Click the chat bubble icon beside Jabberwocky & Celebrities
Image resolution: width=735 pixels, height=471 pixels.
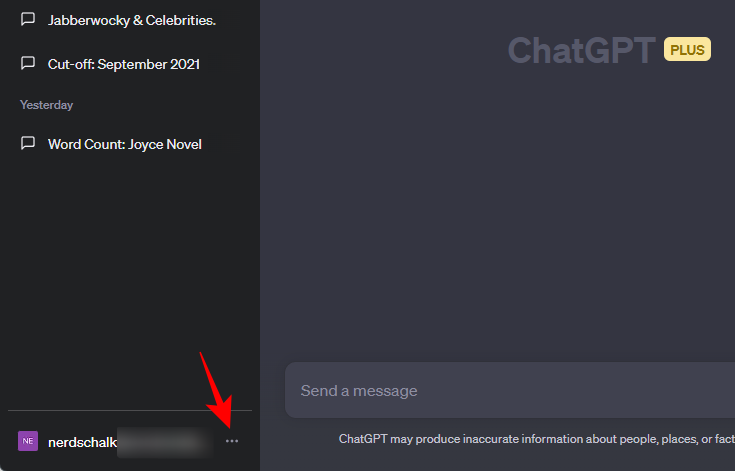[x=28, y=20]
